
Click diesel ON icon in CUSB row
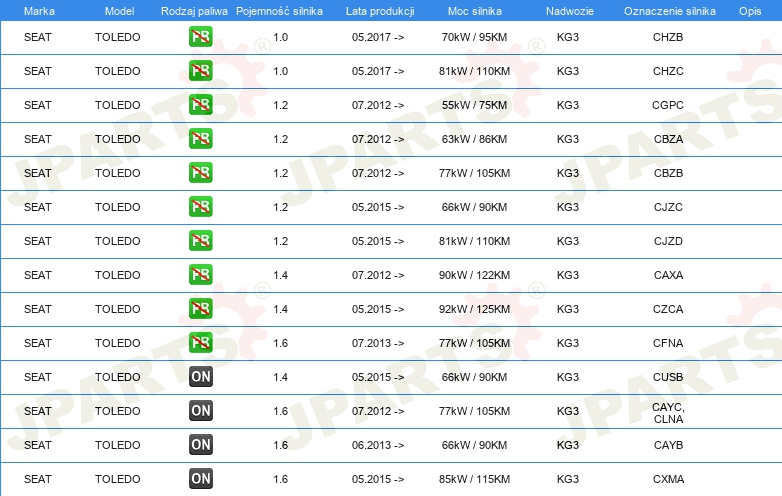pos(200,377)
